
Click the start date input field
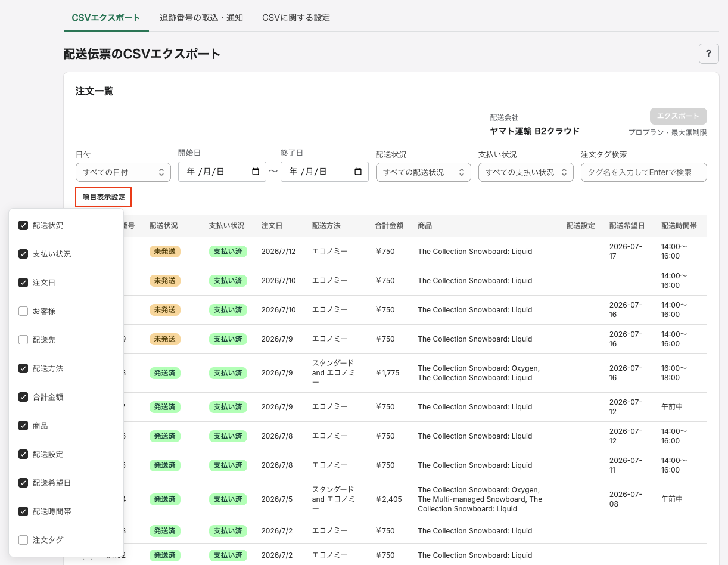[x=222, y=172]
